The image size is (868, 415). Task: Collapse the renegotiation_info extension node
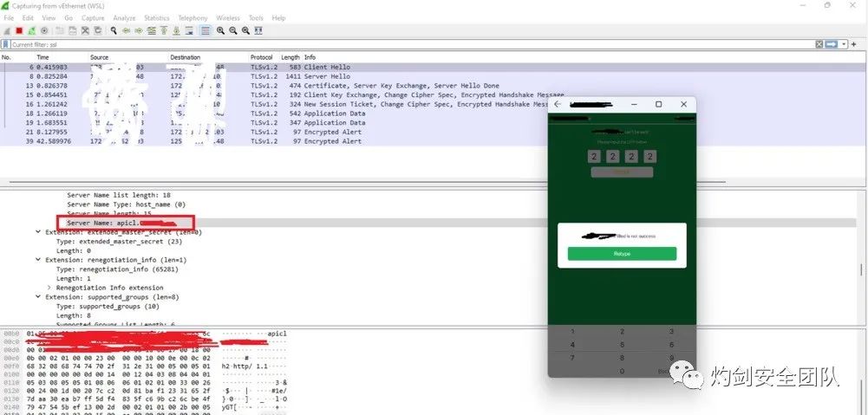pos(37,260)
